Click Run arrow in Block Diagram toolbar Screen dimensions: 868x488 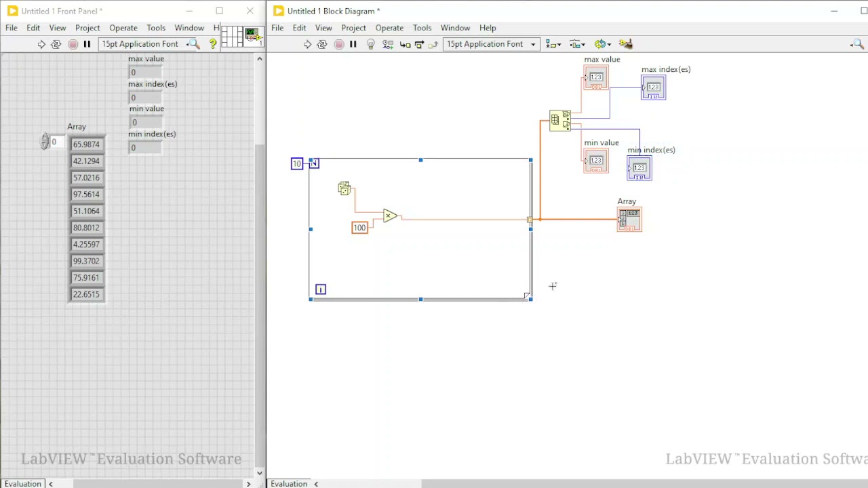pyautogui.click(x=307, y=44)
